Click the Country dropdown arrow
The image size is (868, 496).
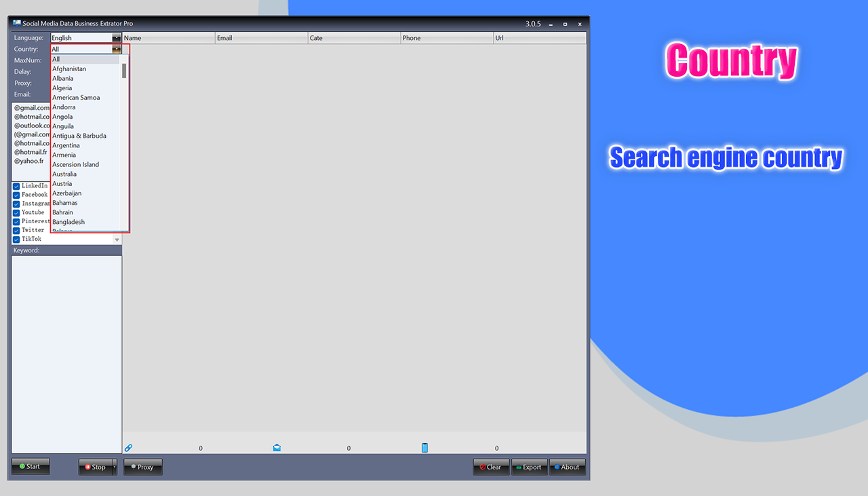(x=116, y=48)
